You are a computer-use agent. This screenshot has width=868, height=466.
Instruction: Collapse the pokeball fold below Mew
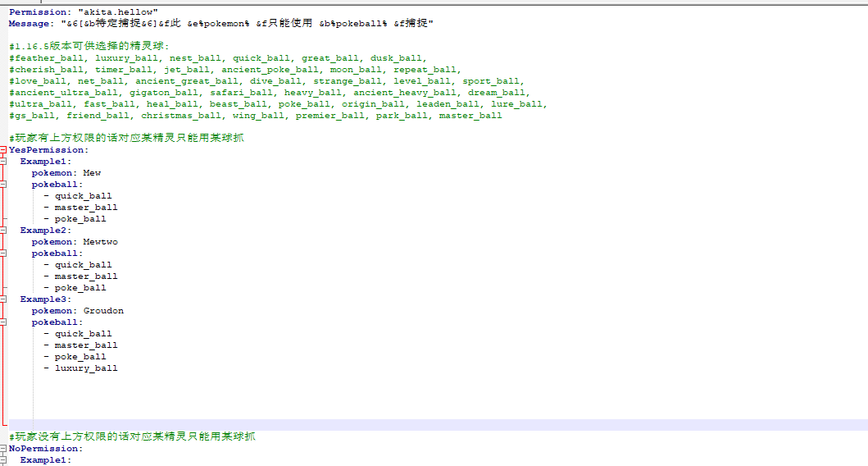pos(2,185)
